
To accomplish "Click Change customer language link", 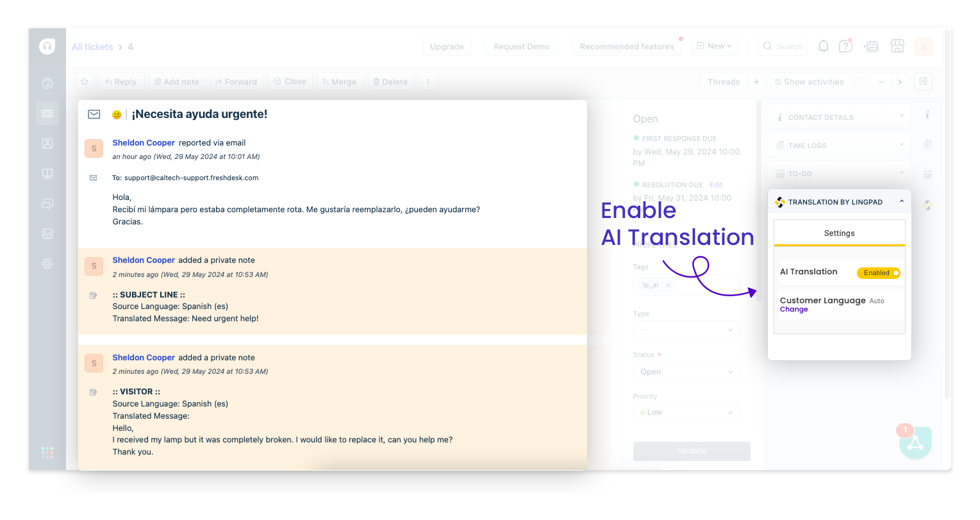I will 794,310.
